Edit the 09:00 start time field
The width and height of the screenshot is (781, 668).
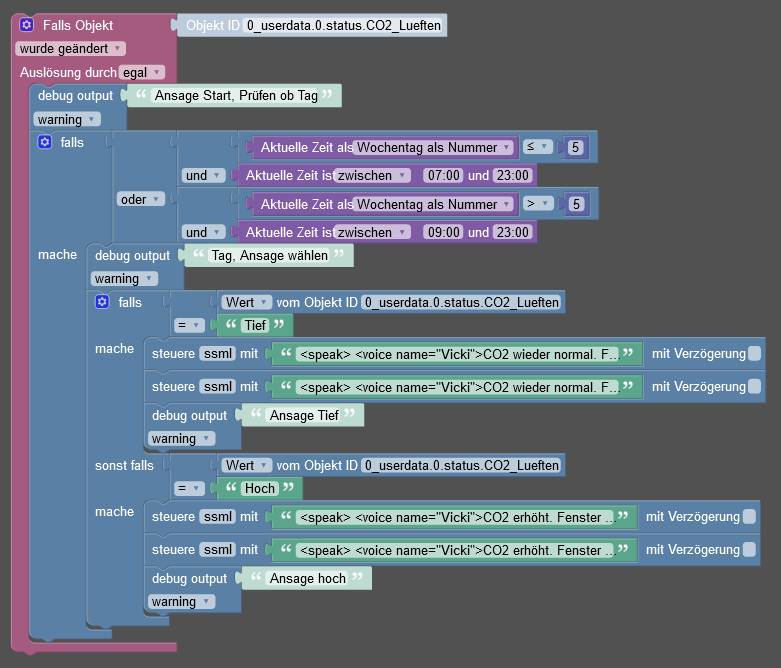444,232
